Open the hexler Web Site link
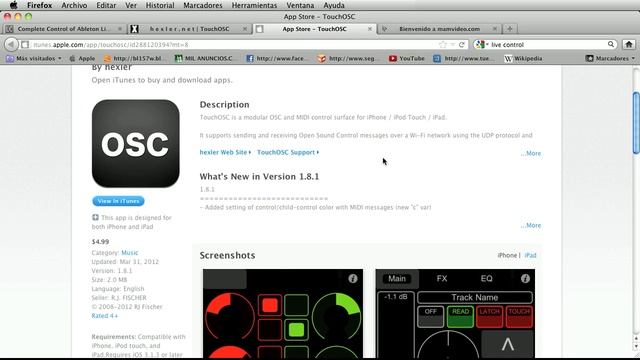Viewport: 640px width, 360px height. [225, 152]
